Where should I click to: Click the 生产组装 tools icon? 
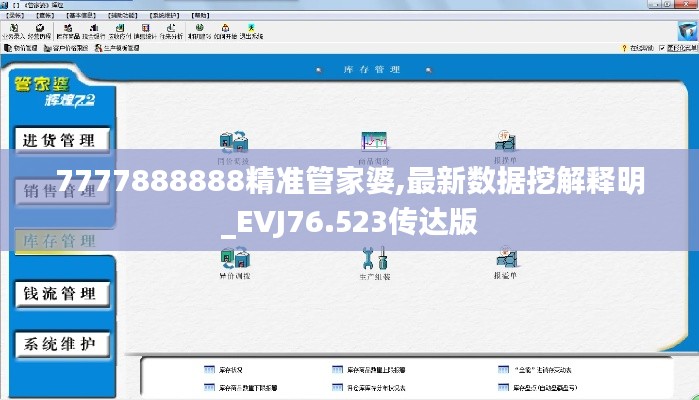click(x=374, y=258)
